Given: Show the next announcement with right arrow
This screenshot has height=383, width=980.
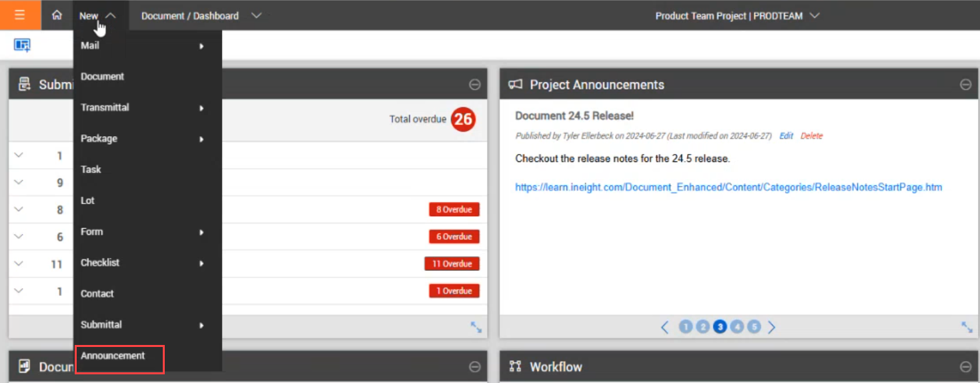Looking at the screenshot, I should pos(771,327).
